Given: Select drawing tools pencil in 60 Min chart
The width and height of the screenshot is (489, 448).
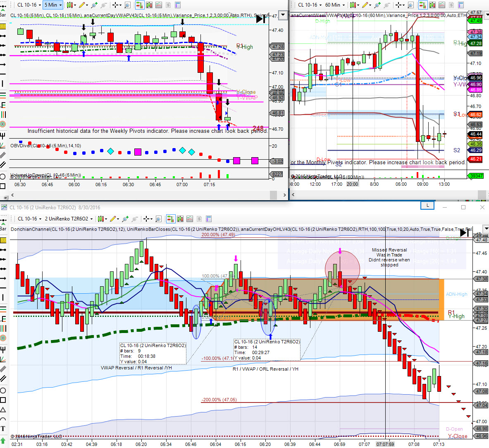Looking at the screenshot, I should [x=365, y=5].
